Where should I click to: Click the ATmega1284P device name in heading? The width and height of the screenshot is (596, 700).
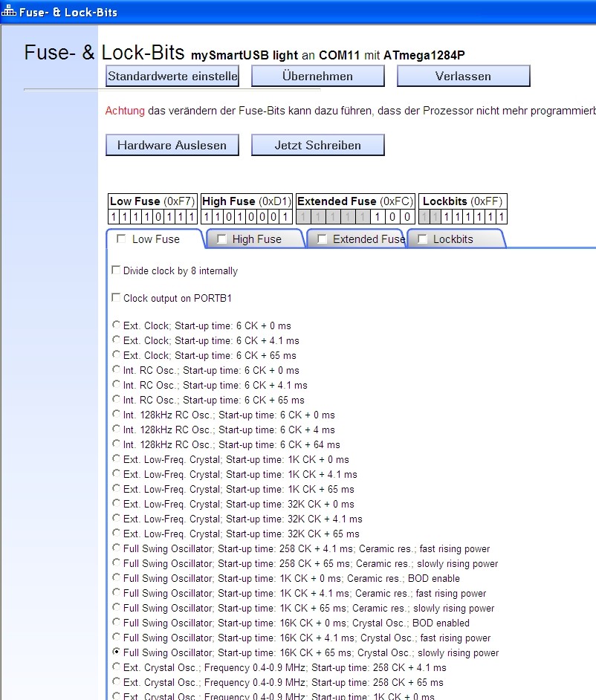pyautogui.click(x=424, y=55)
